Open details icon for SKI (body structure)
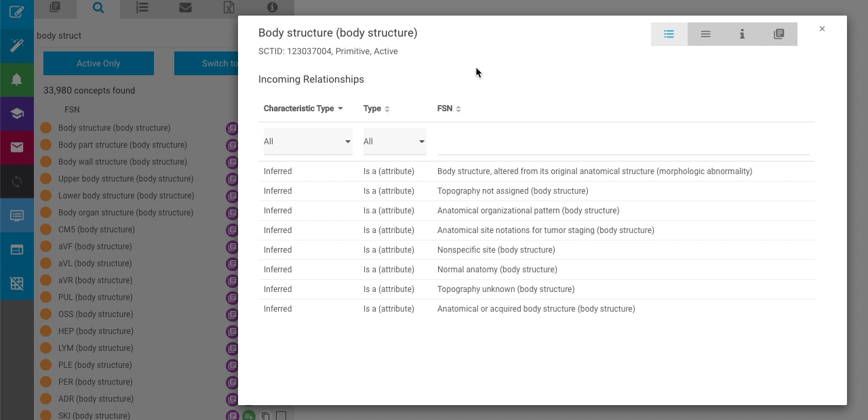The image size is (868, 420). [232, 416]
